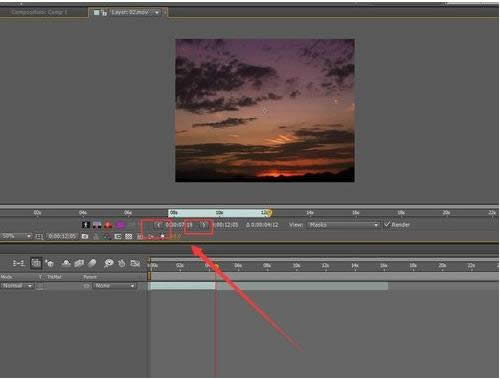Click the Toggle Alpha icon in Layer panel
This screenshot has width=500, height=379.
click(86, 225)
